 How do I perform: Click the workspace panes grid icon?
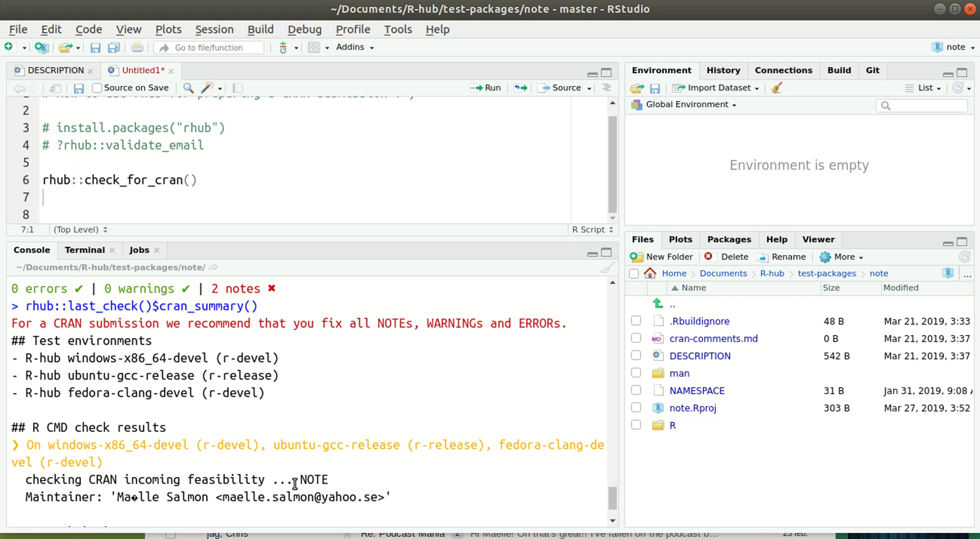pos(314,48)
